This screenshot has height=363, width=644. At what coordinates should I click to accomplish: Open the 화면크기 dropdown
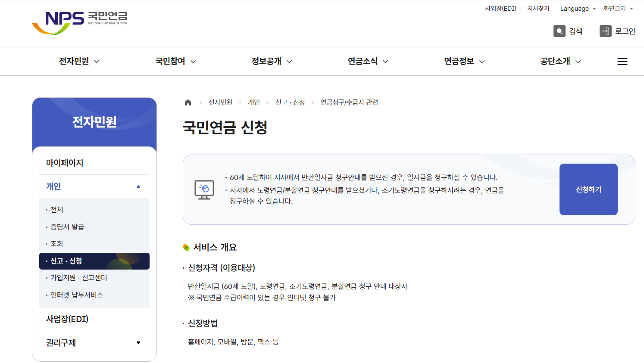click(618, 9)
